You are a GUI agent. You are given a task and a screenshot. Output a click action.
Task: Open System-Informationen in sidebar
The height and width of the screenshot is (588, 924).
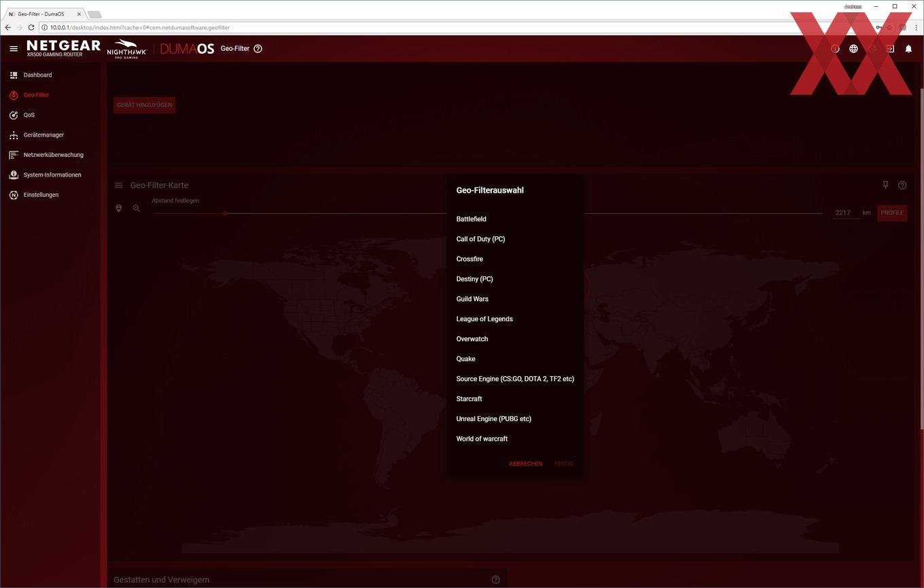pyautogui.click(x=52, y=175)
